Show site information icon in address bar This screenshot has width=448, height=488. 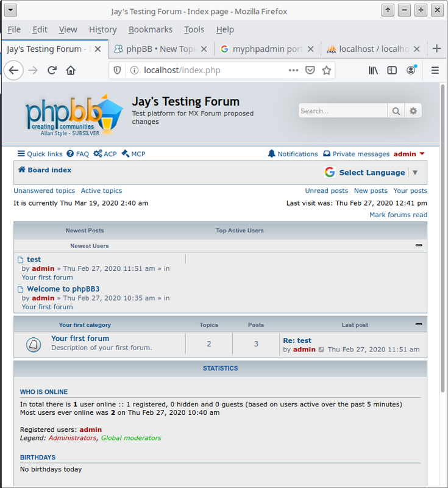coord(134,70)
